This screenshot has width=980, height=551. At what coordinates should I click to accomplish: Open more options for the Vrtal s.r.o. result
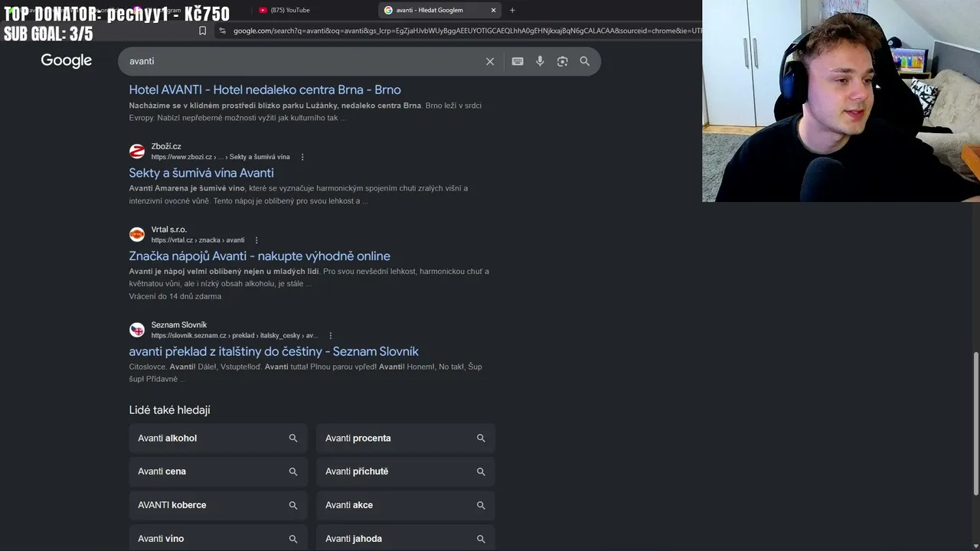tap(256, 240)
